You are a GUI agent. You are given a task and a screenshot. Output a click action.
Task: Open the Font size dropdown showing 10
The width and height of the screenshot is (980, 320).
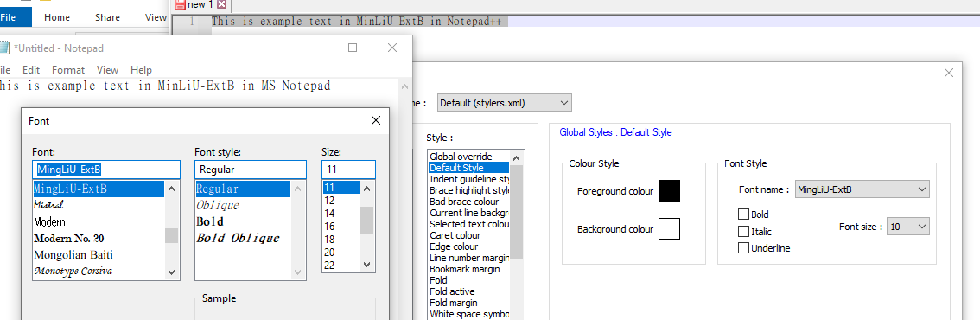907,227
